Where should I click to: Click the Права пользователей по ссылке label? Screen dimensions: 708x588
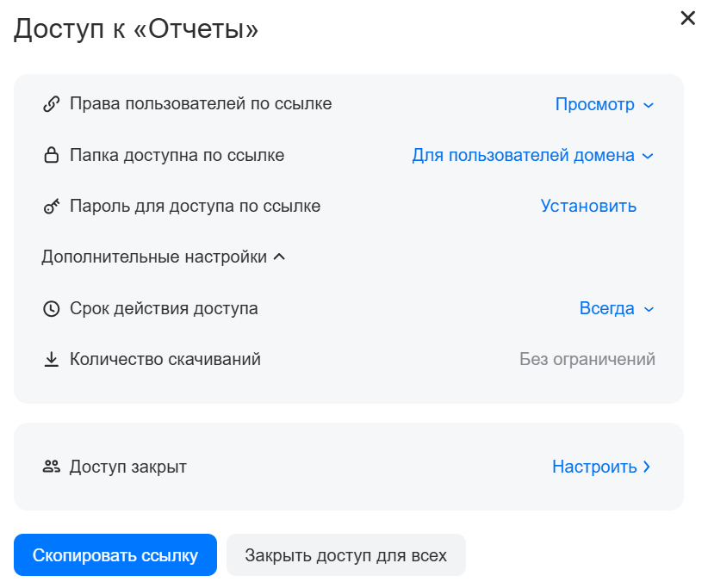coord(201,104)
